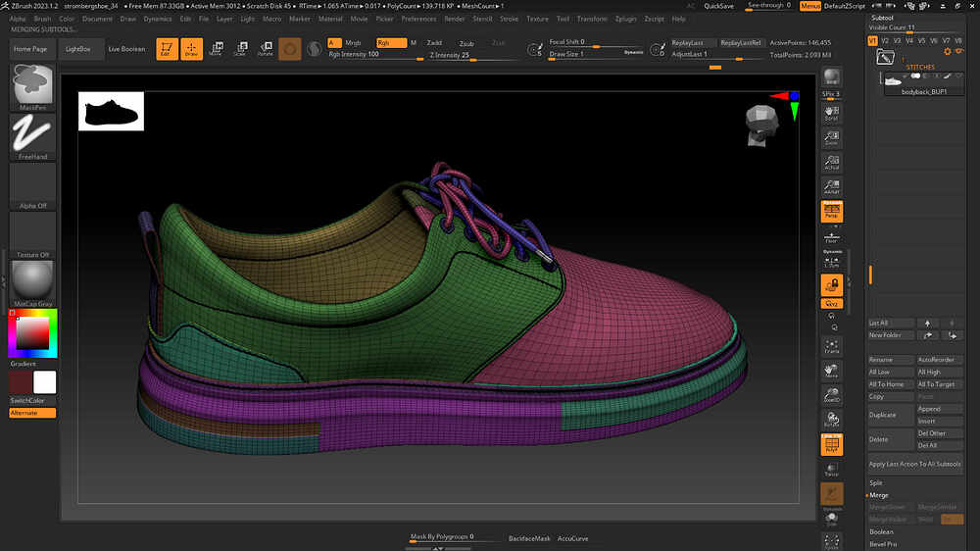Activate the Draw mode button
980x551 pixels.
tap(191, 49)
